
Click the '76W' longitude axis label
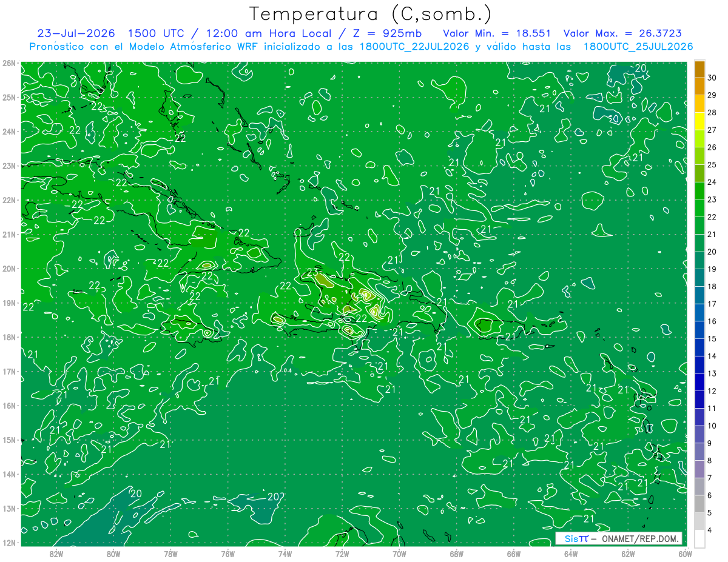point(227,553)
